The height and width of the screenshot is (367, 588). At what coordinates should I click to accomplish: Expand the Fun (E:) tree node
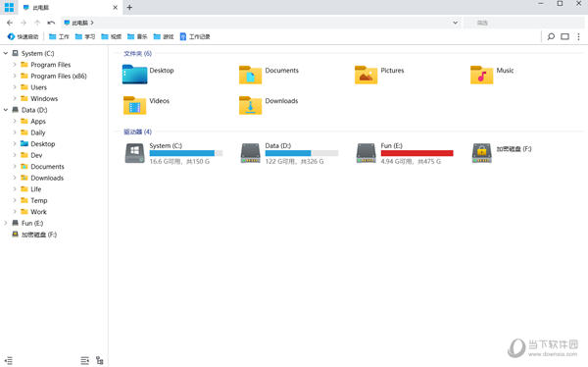click(6, 223)
